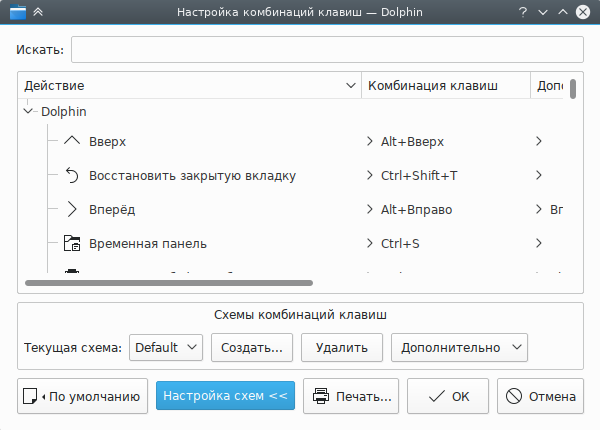The image size is (600, 430).
Task: Sort by the Действие column header
Action: (x=188, y=86)
